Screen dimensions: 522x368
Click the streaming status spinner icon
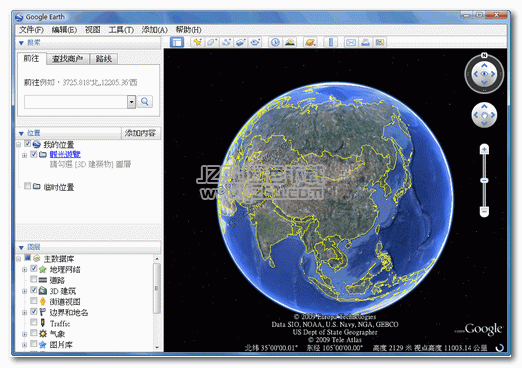pyautogui.click(x=499, y=348)
